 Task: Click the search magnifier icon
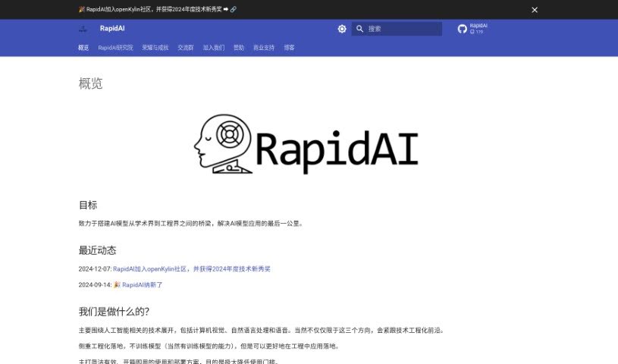(x=359, y=29)
